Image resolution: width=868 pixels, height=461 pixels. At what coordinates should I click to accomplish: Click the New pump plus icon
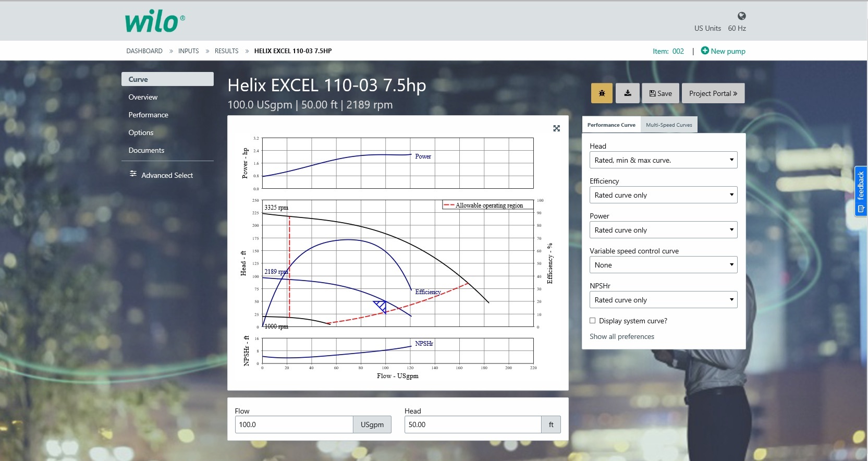click(x=705, y=51)
